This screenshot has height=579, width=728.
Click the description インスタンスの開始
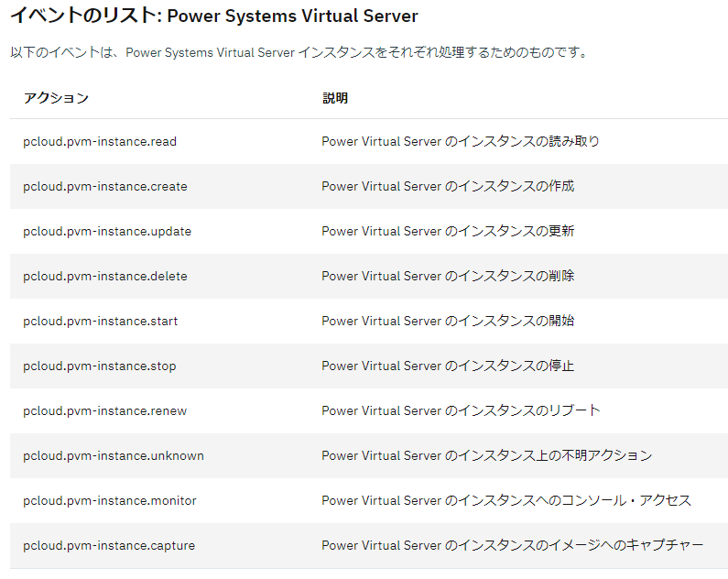tap(448, 321)
